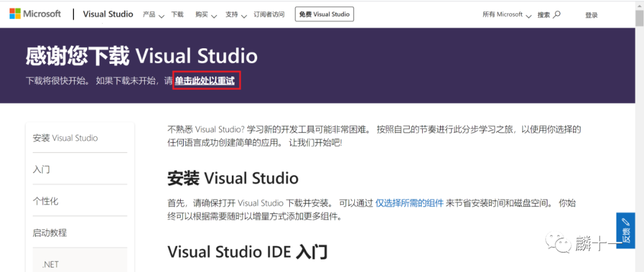Click the 免费 Visual Studio button
The image size is (644, 272).
[x=324, y=14]
